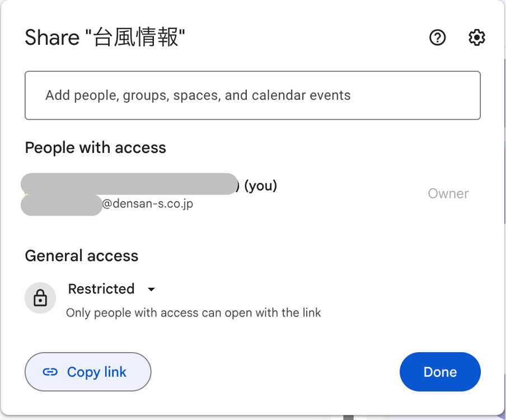
Task: Click the chain icon inside Copy link
Action: point(50,372)
